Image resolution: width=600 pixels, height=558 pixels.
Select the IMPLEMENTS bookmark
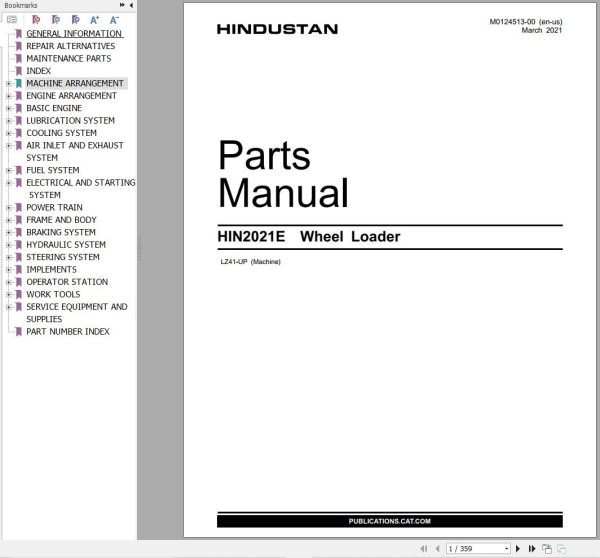51,269
